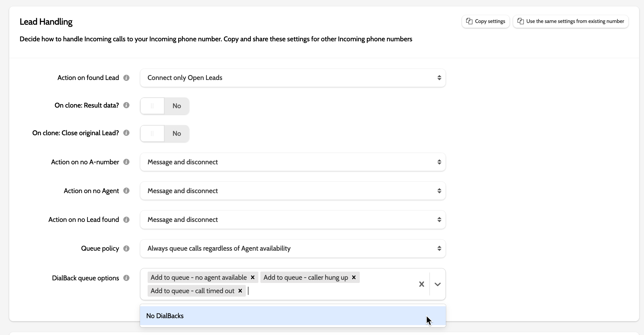644x335 pixels.
Task: Click info icon next to DialBack queue options
Action: (x=126, y=278)
